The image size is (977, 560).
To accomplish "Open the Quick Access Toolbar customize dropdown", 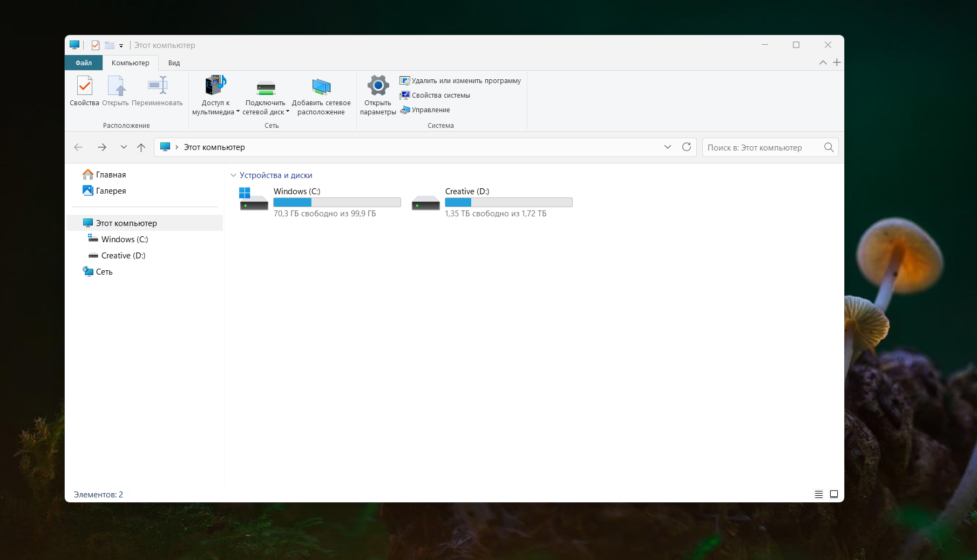I will 121,46.
